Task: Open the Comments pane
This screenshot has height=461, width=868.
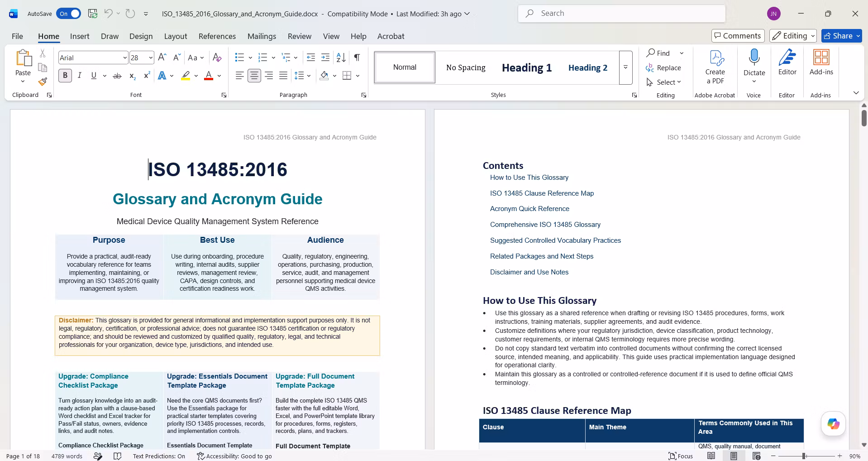Action: coord(738,36)
